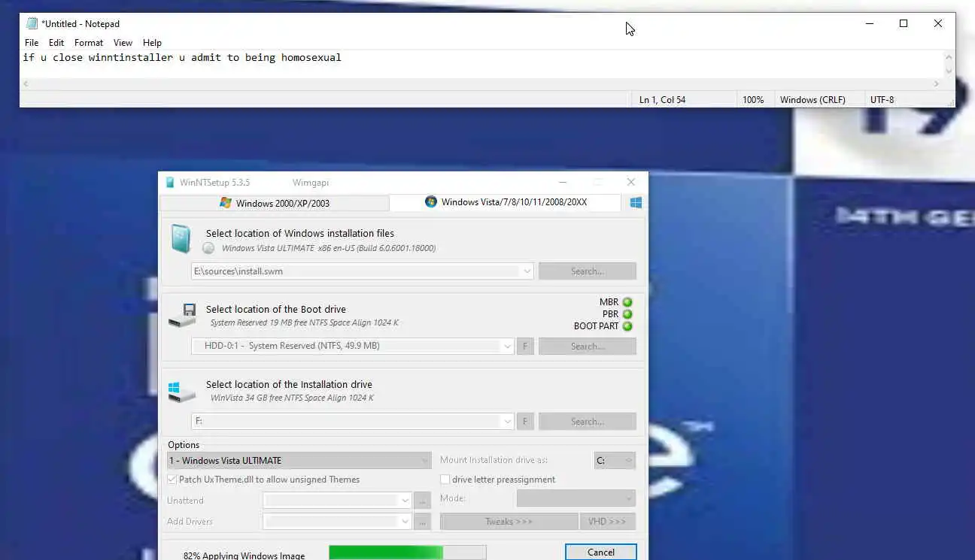Click the 100% zoom status entry

753,99
